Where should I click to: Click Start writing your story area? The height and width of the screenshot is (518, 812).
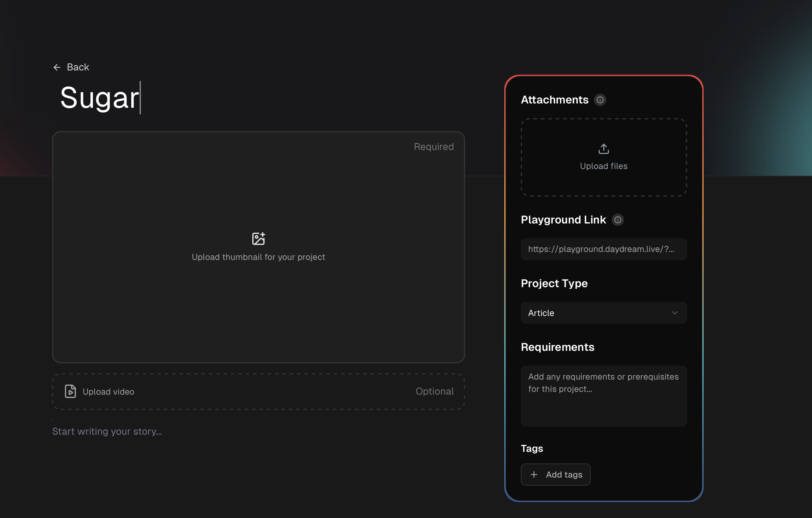click(107, 431)
